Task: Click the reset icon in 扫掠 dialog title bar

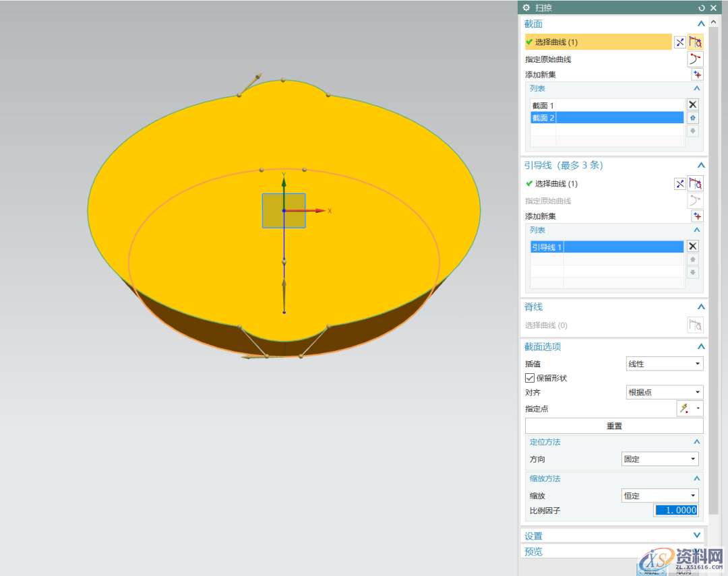Action: (x=702, y=8)
